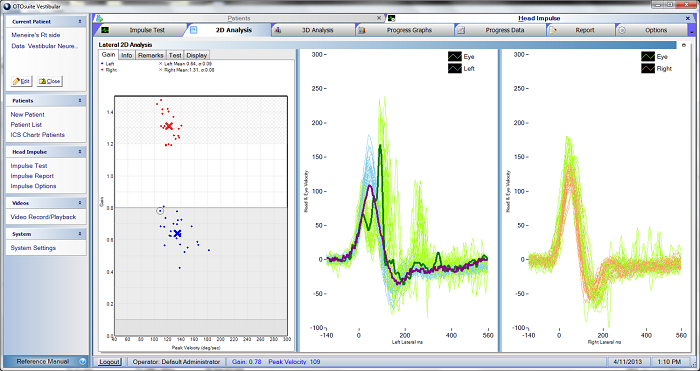
Task: Click the Impulse Test tab icon
Action: (105, 30)
